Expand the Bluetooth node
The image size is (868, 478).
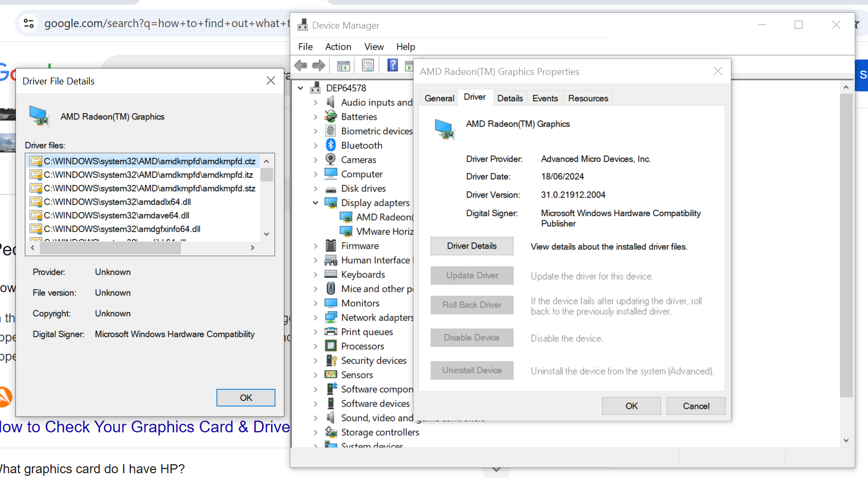coord(316,146)
